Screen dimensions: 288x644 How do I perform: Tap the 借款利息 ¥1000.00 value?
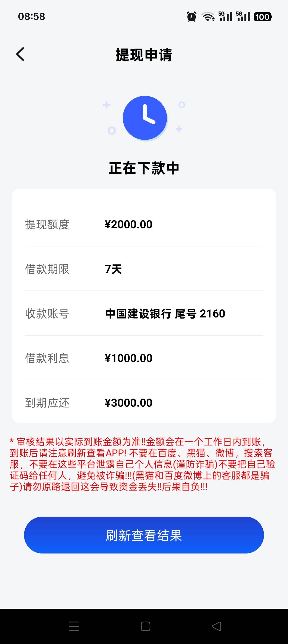point(129,358)
